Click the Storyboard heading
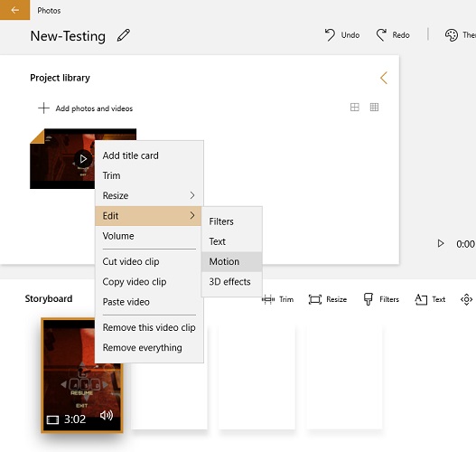Screen dimensions: 476x452 (49, 298)
